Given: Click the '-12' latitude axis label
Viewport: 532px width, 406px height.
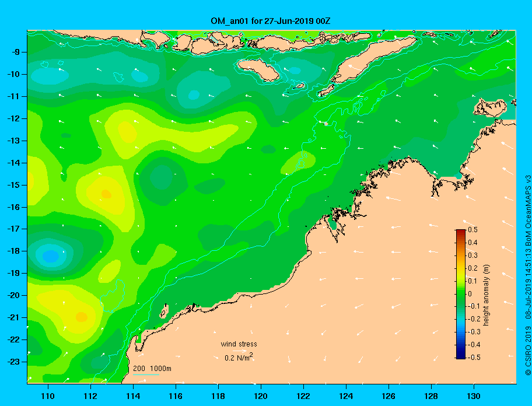Looking at the screenshot, I should (x=14, y=119).
